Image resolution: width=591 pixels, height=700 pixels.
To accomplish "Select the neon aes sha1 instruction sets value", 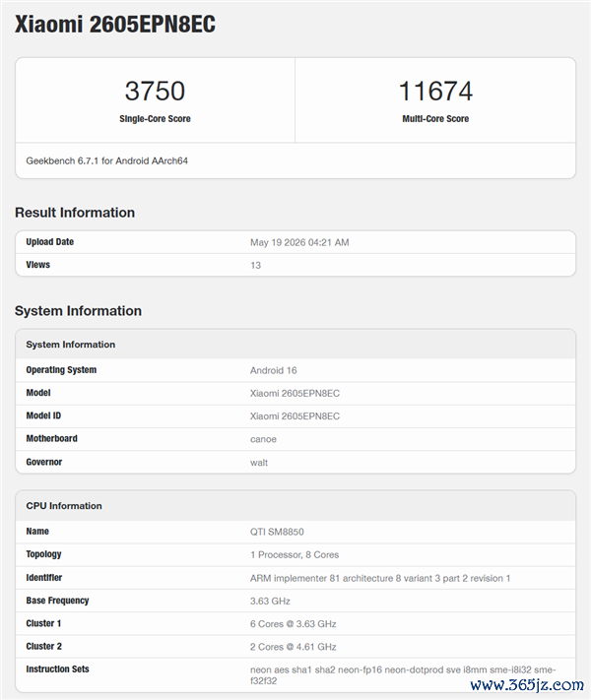I will (x=403, y=675).
